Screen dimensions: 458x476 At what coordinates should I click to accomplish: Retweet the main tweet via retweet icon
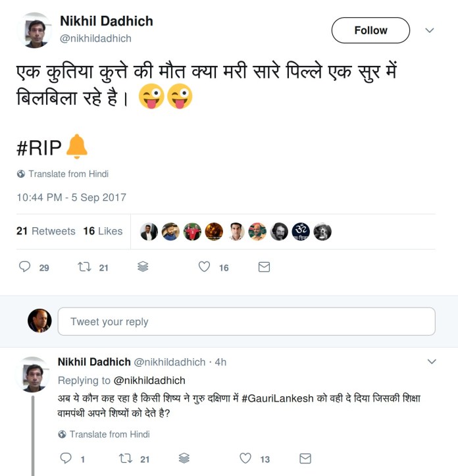[84, 267]
